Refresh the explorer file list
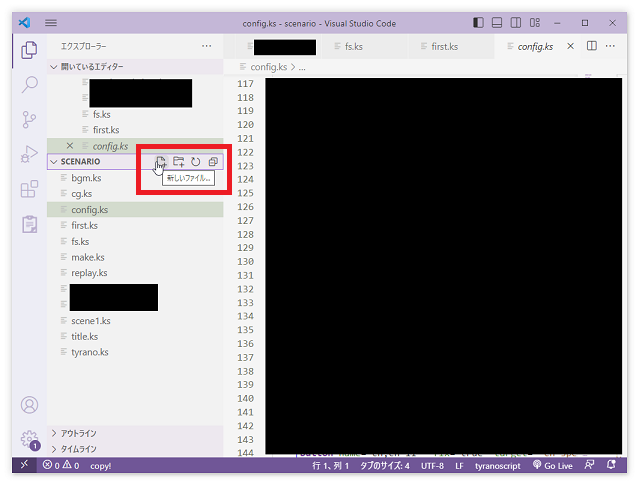 click(x=196, y=162)
